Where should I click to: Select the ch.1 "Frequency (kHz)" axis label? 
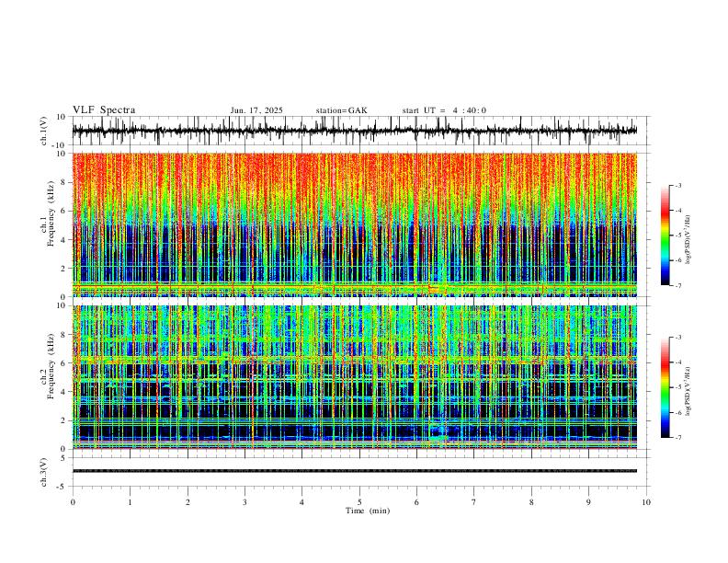coord(51,213)
